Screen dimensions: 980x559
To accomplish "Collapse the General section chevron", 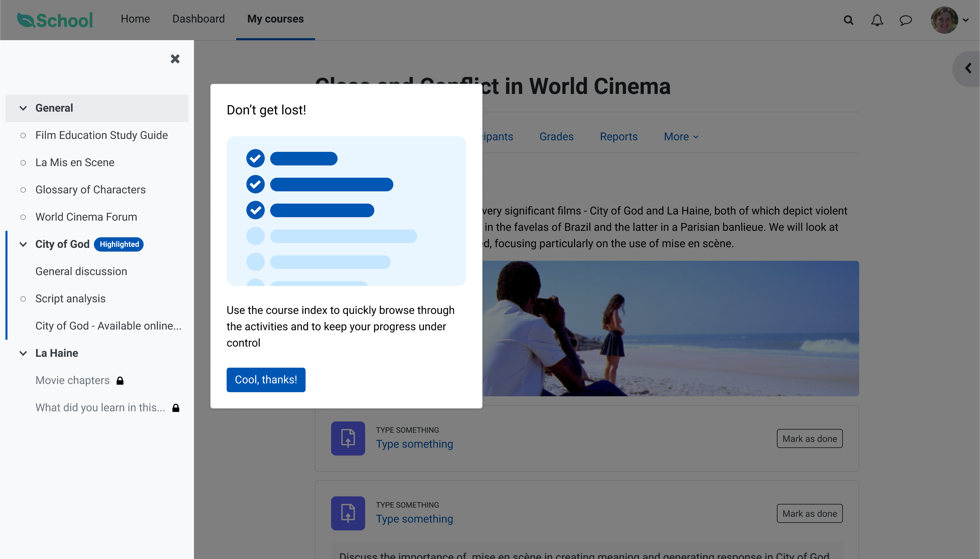I will (23, 108).
